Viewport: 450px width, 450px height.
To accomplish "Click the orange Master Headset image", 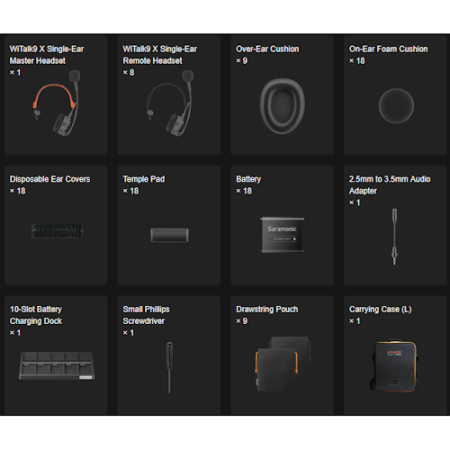I will (56, 103).
